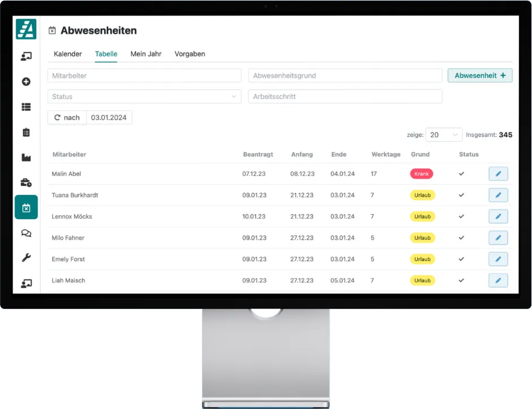Viewport: 532px width, 409px height.
Task: Switch to the Kalender tab
Action: click(68, 54)
